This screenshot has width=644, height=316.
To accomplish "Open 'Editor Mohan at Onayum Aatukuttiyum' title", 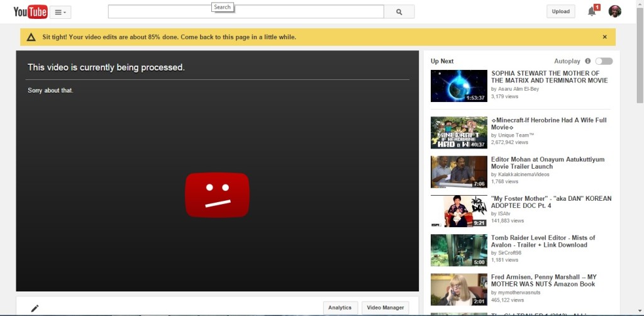I will click(x=548, y=163).
